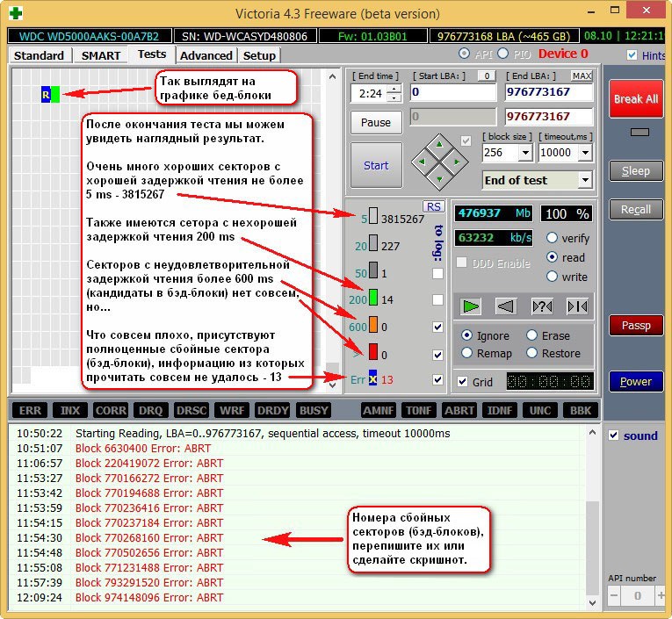Select the backward scan arrow icon
Screen dimensions: 672x619
click(x=506, y=306)
